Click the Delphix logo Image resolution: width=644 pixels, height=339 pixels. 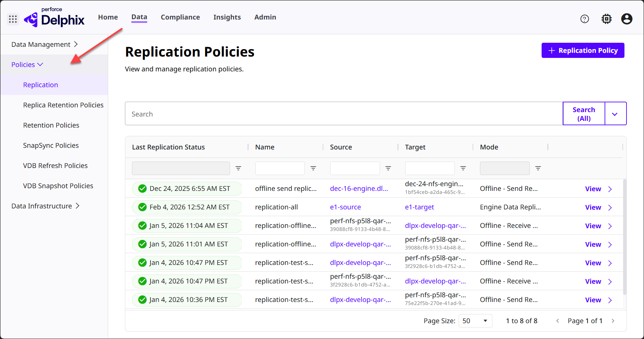(55, 19)
